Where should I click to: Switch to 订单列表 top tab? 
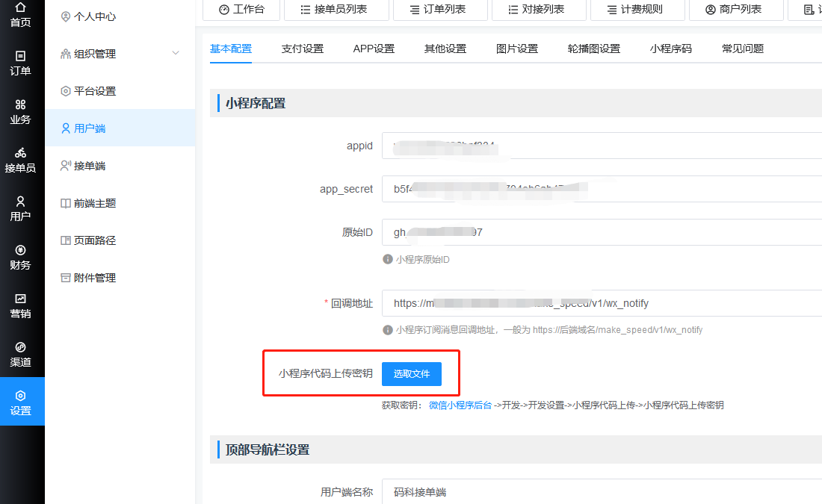coord(440,10)
